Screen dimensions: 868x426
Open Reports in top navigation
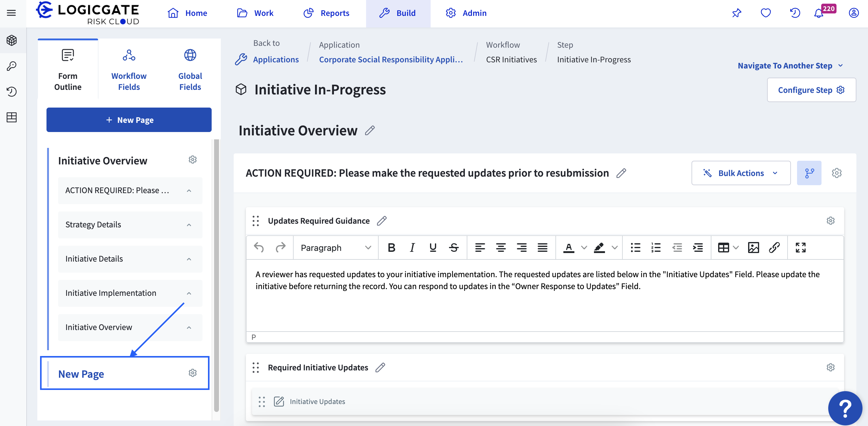[x=326, y=13]
